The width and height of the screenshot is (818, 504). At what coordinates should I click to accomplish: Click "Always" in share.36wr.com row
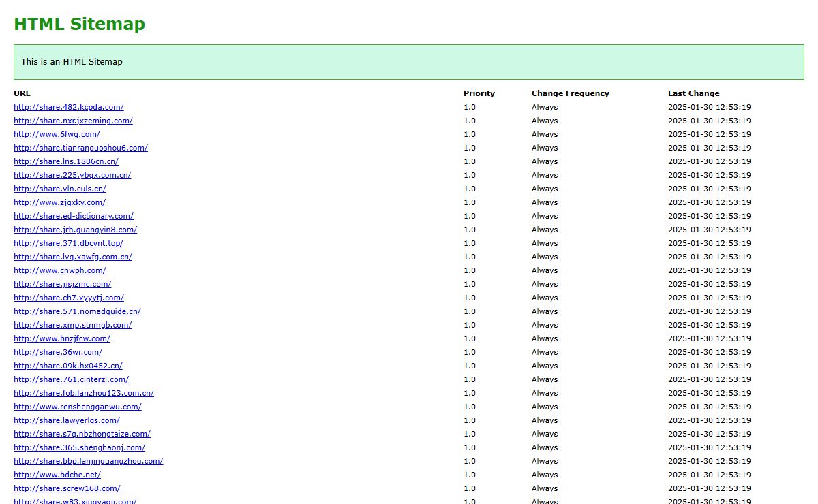pyautogui.click(x=545, y=352)
